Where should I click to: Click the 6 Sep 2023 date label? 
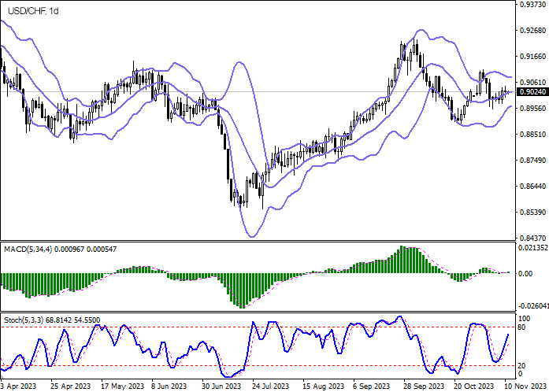coord(373,386)
